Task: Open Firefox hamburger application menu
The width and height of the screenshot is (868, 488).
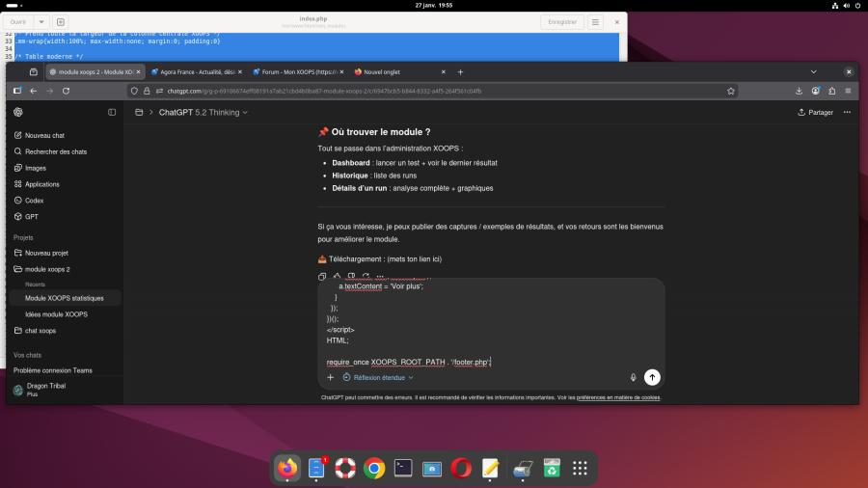Action: (x=848, y=91)
